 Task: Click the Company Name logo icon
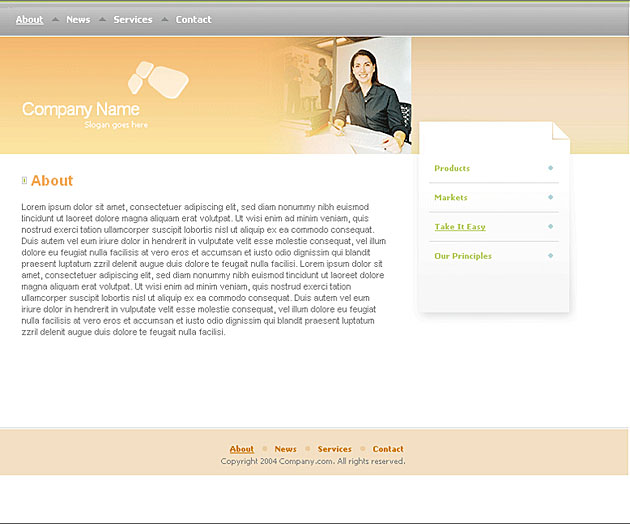(158, 80)
